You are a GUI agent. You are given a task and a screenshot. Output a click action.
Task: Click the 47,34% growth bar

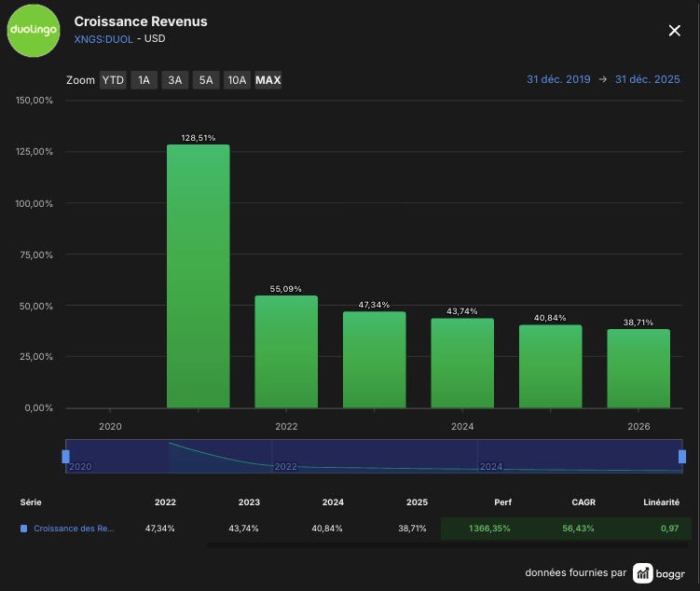pos(374,359)
